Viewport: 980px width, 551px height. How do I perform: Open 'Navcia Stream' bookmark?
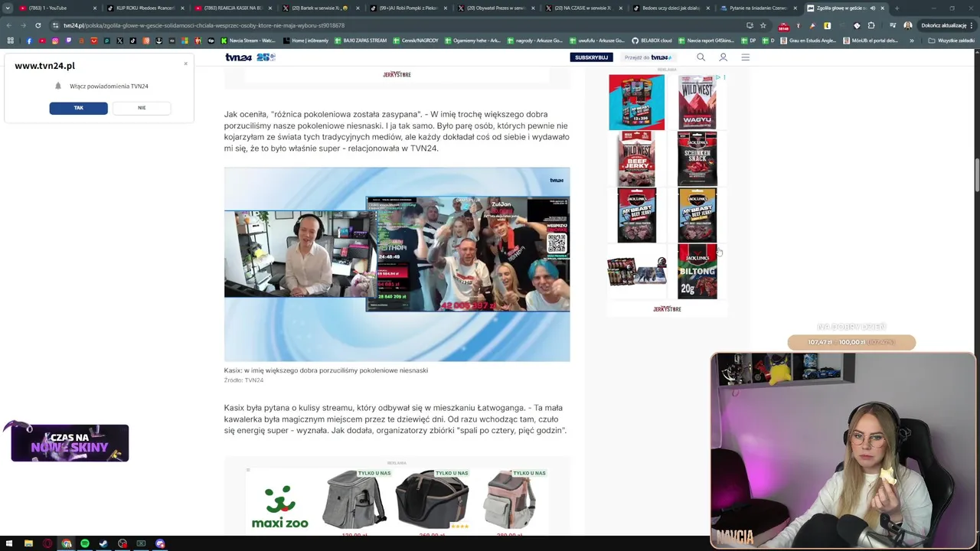[247, 41]
